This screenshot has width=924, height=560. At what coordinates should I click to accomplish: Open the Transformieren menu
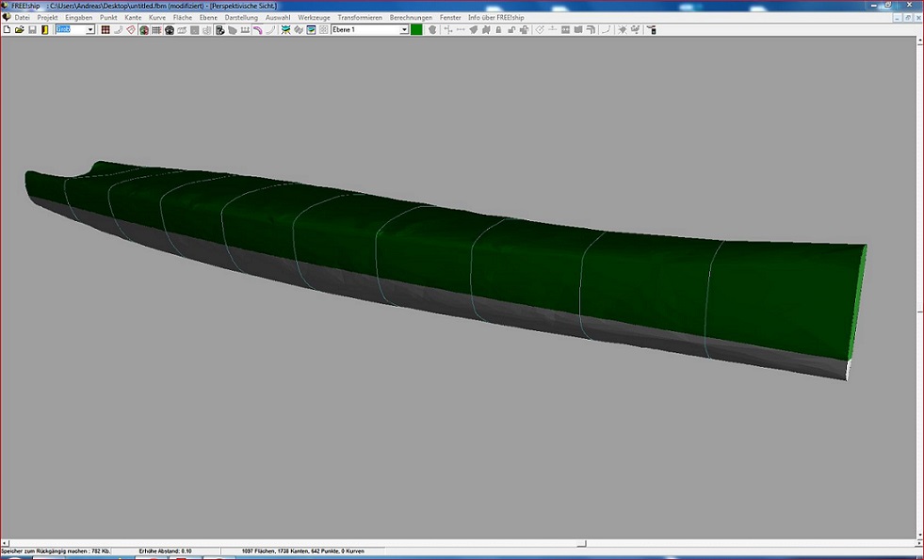pyautogui.click(x=359, y=18)
